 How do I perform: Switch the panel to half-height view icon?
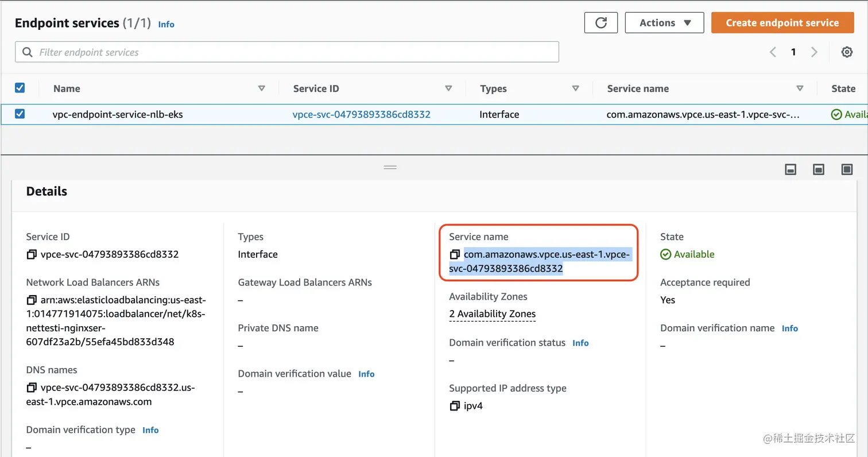[x=819, y=169]
